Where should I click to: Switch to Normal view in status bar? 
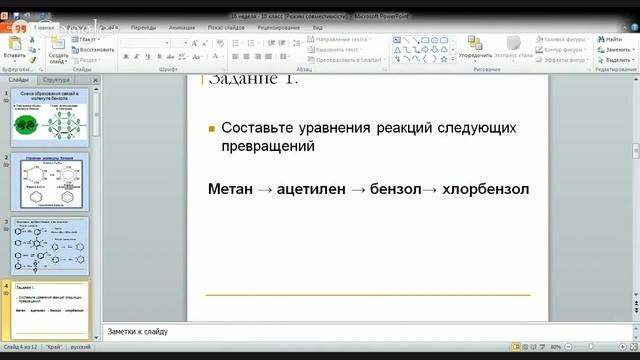pyautogui.click(x=516, y=347)
